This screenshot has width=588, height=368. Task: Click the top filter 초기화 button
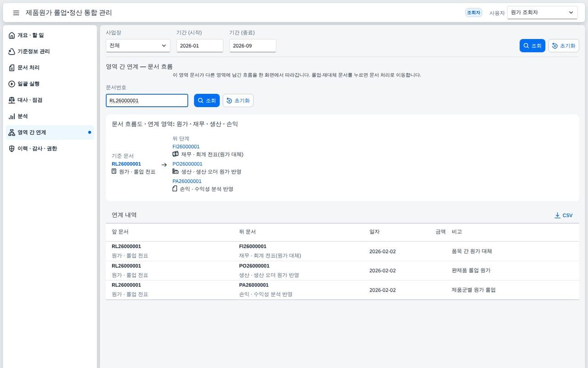(x=564, y=46)
